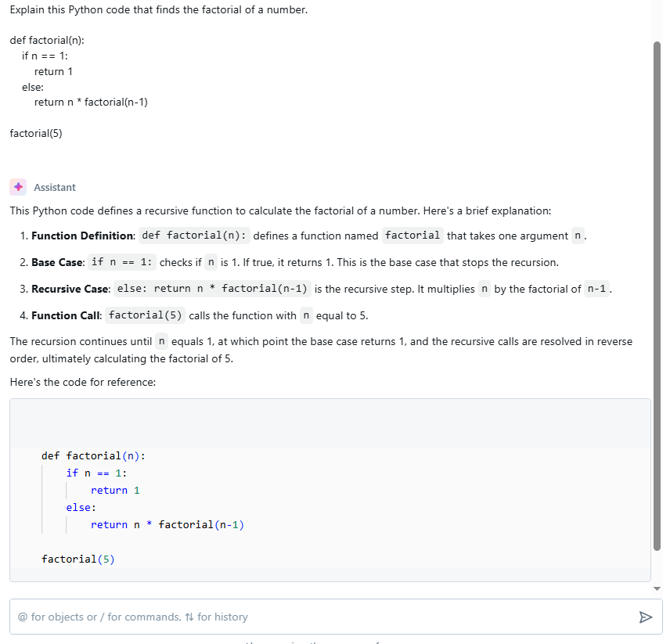Click the factorial(5) call in the code block
The width and height of the screenshot is (670, 644).
[x=77, y=558]
